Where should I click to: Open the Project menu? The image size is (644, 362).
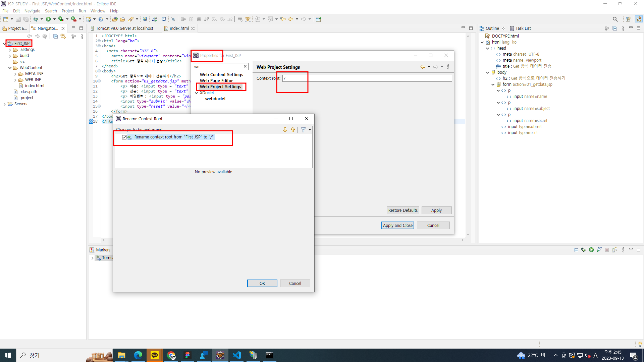(x=67, y=11)
